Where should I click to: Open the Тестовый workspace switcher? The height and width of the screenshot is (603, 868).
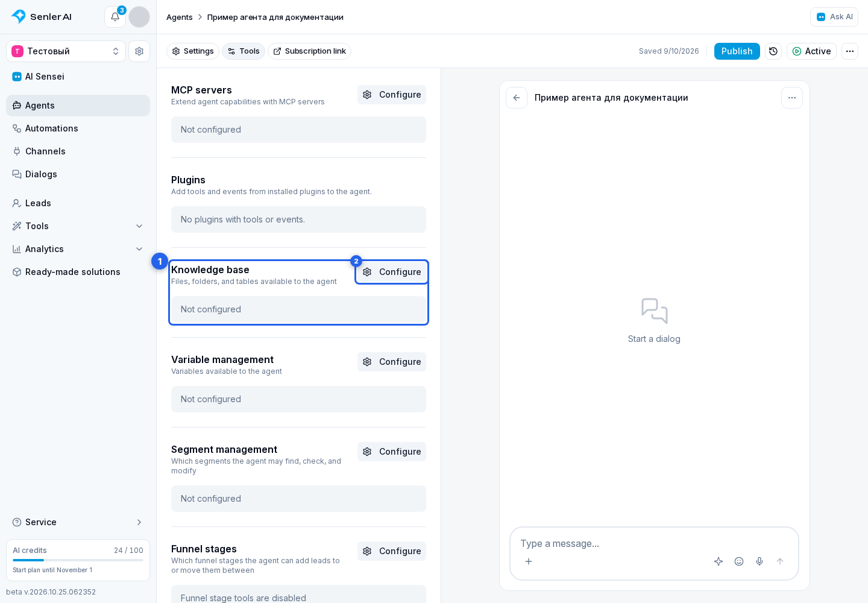(66, 51)
